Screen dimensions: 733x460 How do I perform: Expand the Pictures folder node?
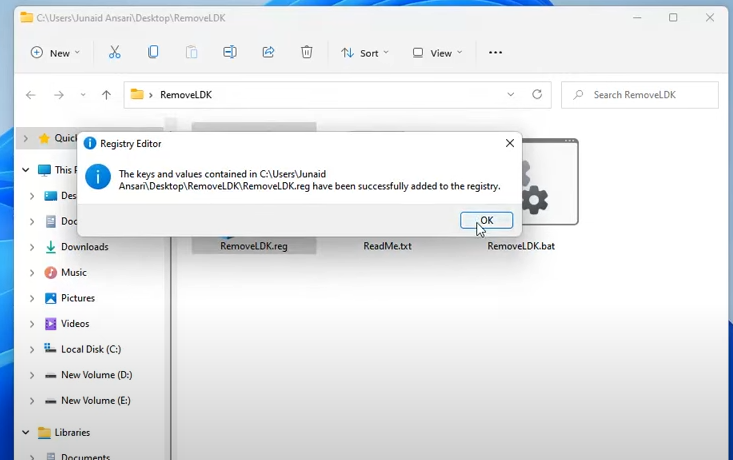[x=32, y=298]
